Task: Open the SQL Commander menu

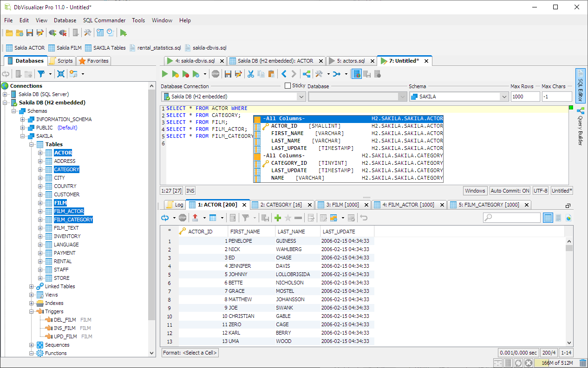Action: coord(104,20)
